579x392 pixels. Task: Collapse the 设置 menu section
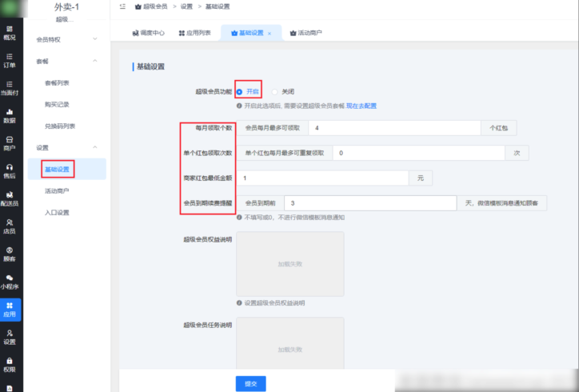[95, 147]
